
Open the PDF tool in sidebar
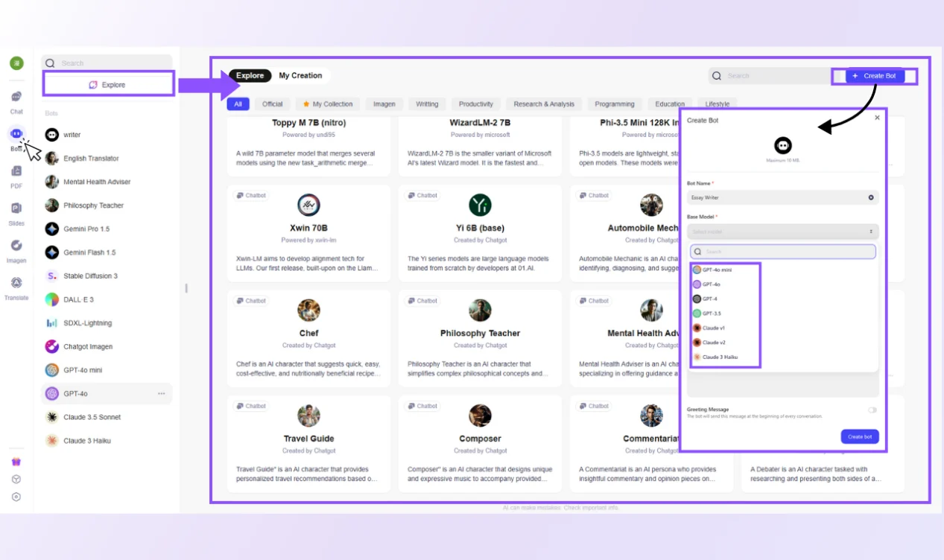tap(16, 172)
